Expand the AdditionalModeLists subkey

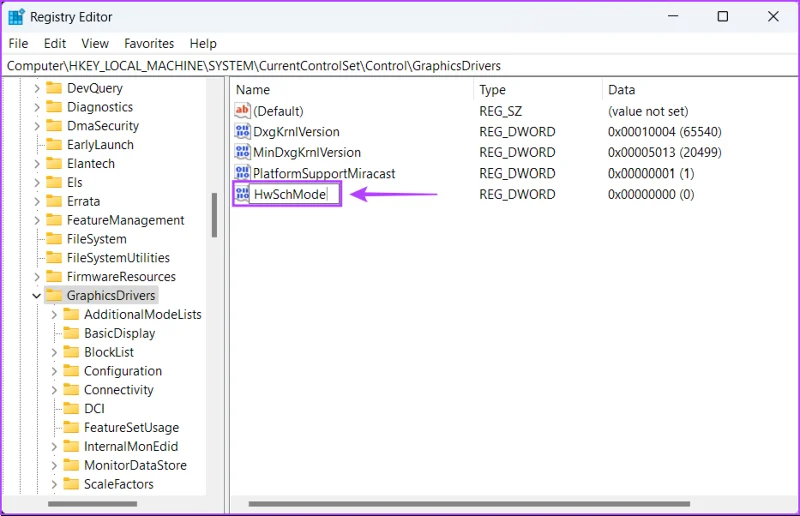[54, 315]
